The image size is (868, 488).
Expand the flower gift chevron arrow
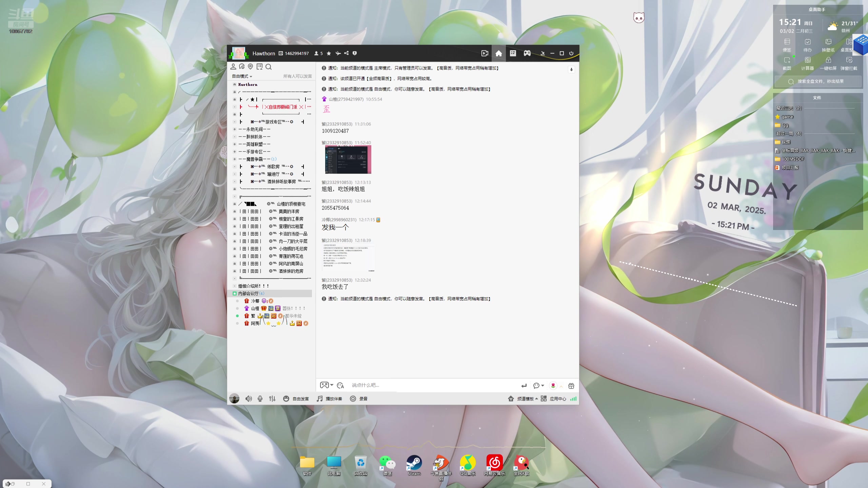click(x=561, y=386)
